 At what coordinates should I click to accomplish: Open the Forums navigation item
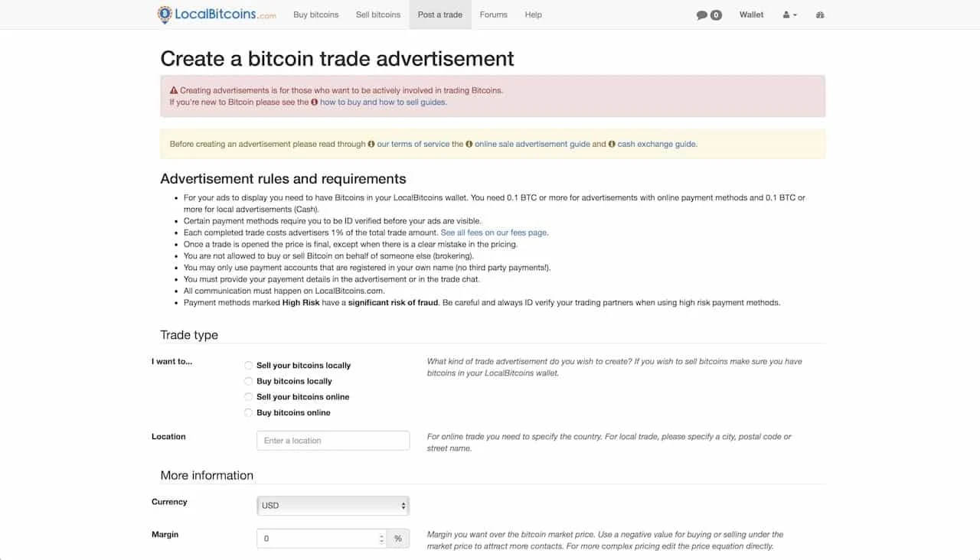tap(493, 15)
